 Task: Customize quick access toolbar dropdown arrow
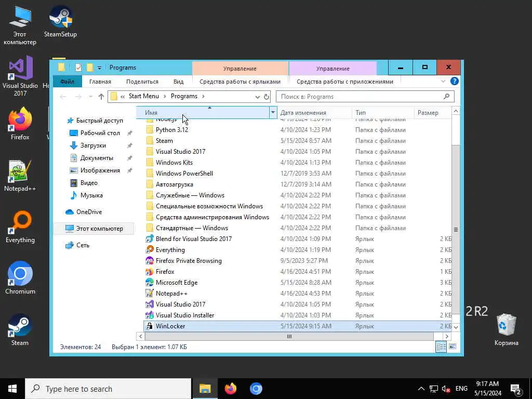(x=99, y=68)
